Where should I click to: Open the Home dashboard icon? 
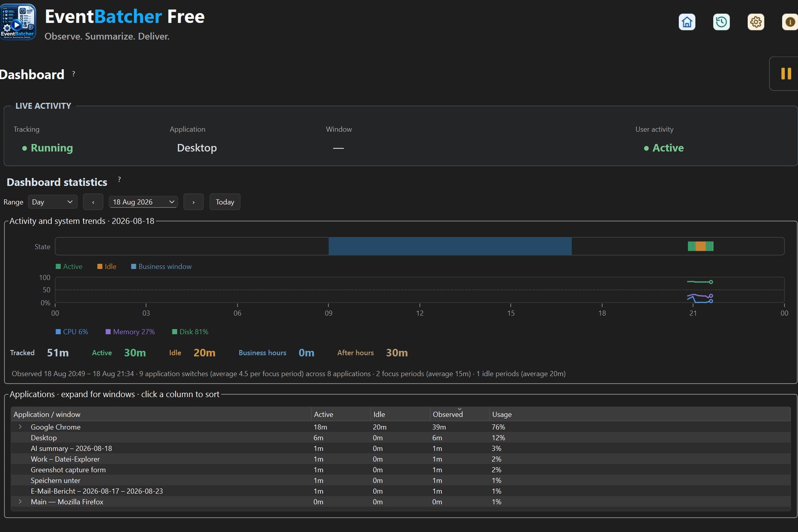(x=687, y=22)
